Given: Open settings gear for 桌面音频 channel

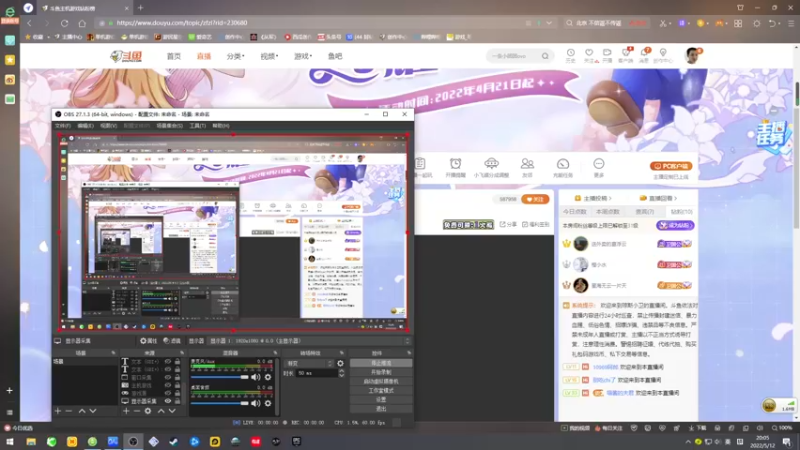Looking at the screenshot, I should tap(268, 403).
